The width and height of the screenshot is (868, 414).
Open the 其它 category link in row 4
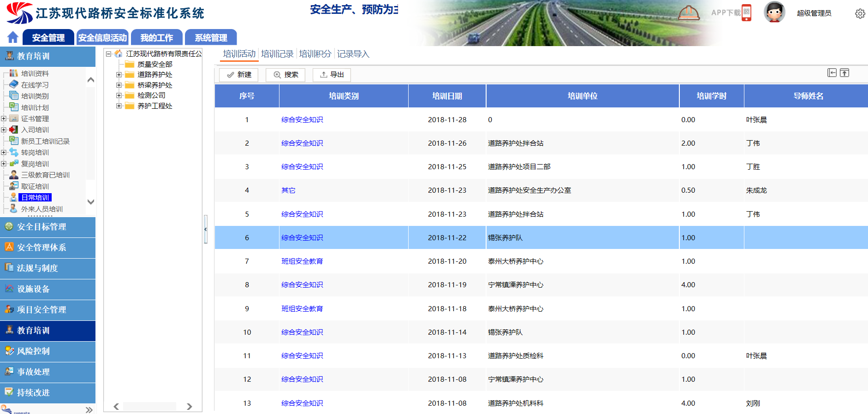[x=288, y=190]
